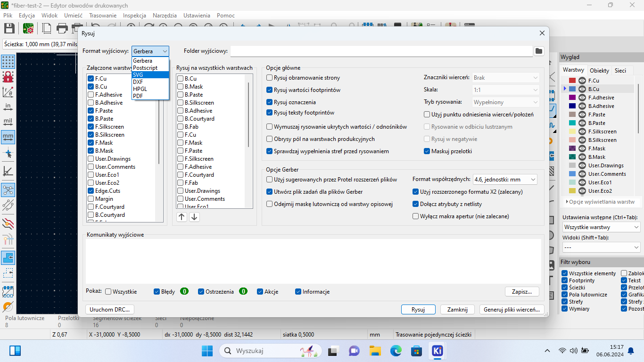Open Format współrzędnych dropdown
The width and height of the screenshot is (644, 362).
(x=505, y=179)
